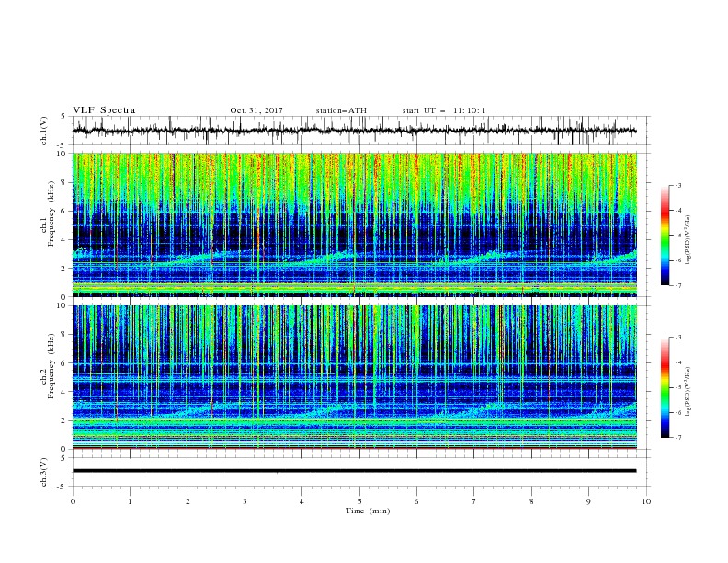Click the 'Time (min)' axis label
Viewport: 728px width, 563px height.
[368, 511]
